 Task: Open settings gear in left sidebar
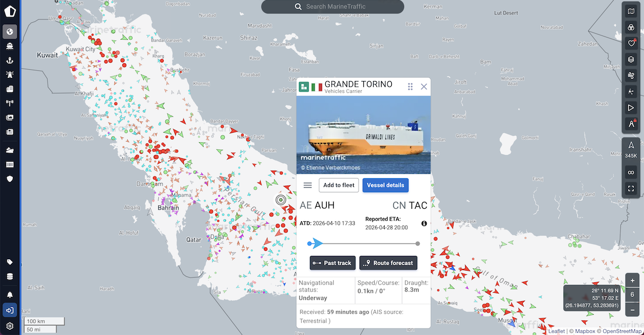coord(10,326)
